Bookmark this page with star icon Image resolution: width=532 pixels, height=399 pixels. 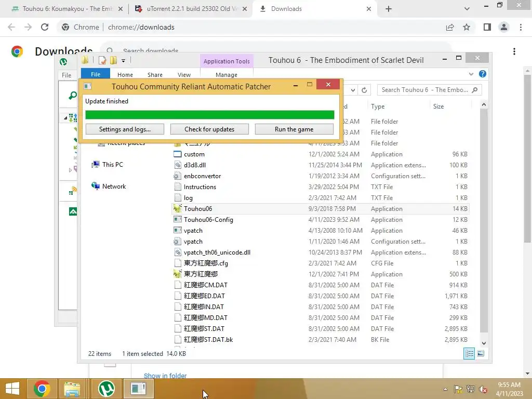coord(467,27)
